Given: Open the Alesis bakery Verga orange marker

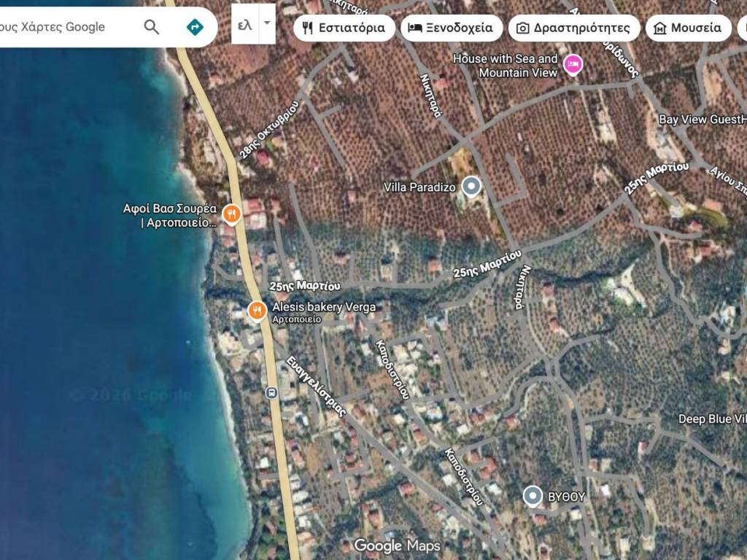Looking at the screenshot, I should [256, 311].
